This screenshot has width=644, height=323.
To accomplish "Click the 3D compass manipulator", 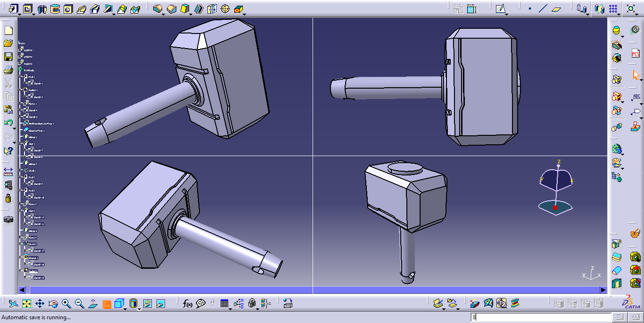I will (x=556, y=188).
